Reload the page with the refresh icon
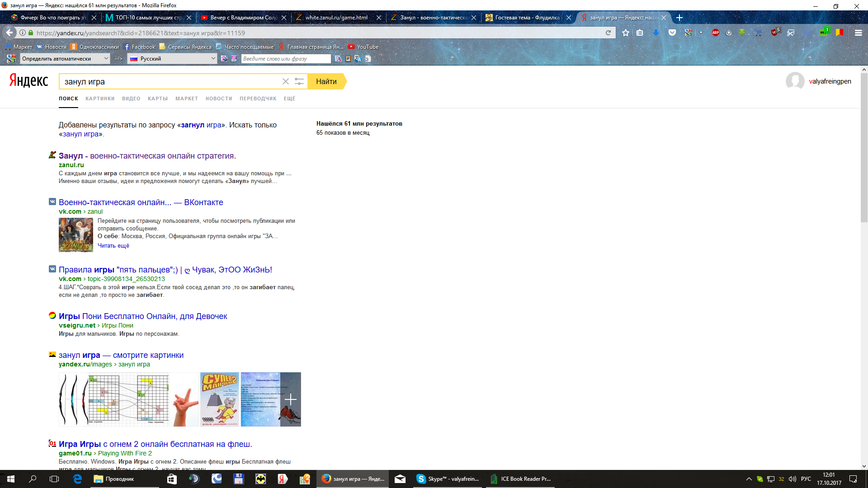Image resolution: width=868 pixels, height=488 pixels. pyautogui.click(x=608, y=33)
